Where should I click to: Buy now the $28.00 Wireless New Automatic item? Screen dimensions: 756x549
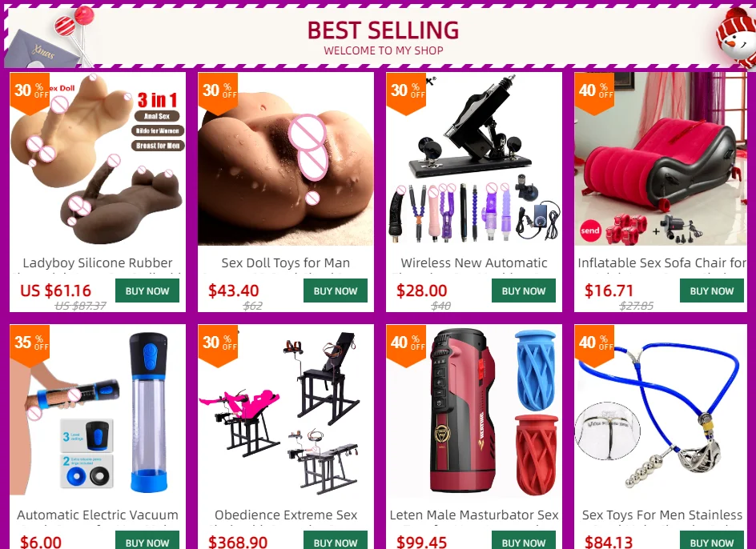[x=524, y=291]
